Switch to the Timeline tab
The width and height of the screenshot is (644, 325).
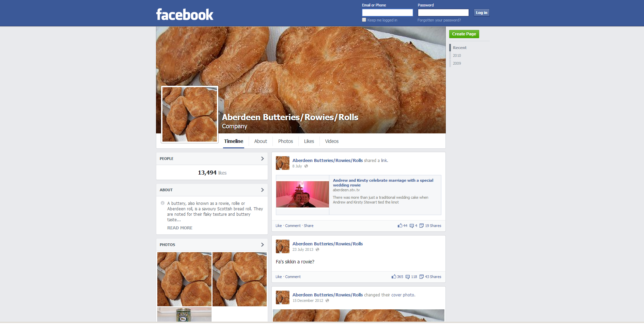click(234, 141)
